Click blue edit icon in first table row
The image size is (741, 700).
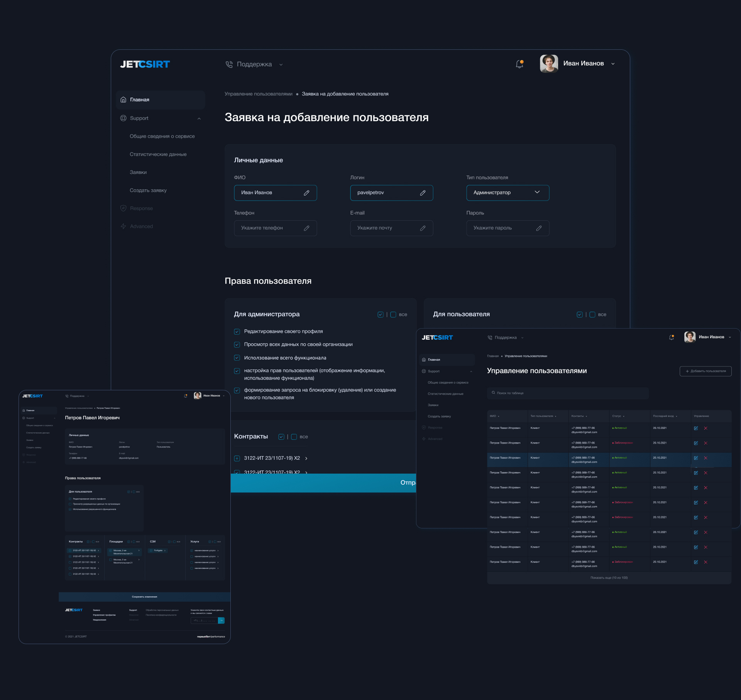[696, 428]
